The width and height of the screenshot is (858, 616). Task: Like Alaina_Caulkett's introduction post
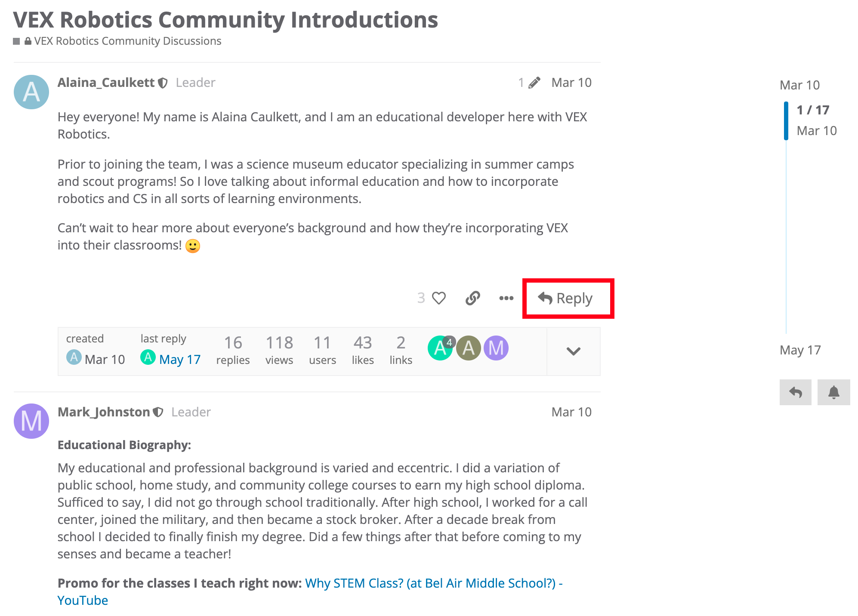coord(439,298)
